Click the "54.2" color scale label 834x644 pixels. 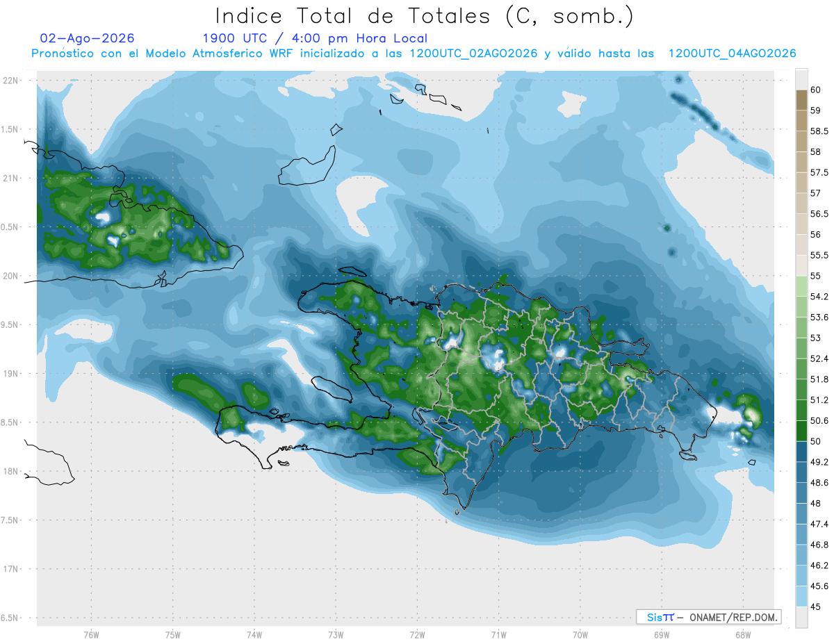(x=820, y=297)
